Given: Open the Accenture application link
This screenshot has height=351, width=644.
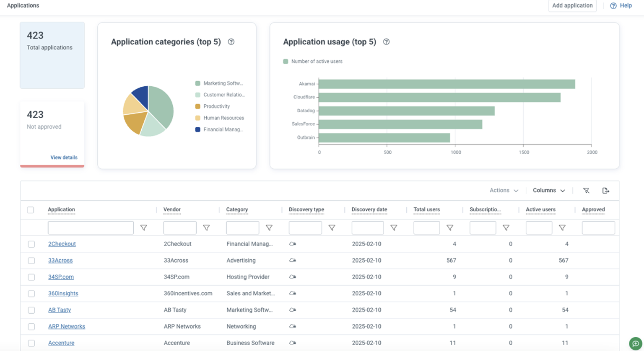Looking at the screenshot, I should click(x=61, y=343).
